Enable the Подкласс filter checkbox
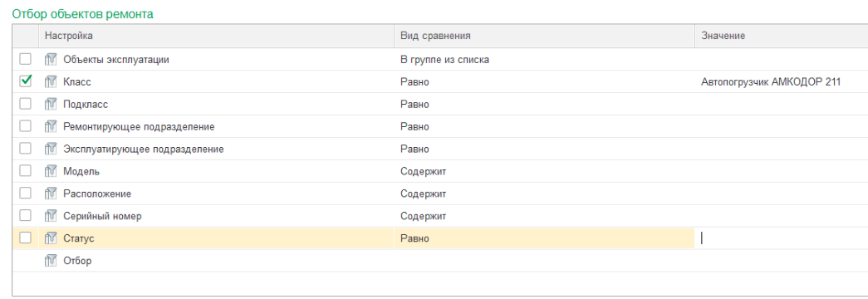Image resolution: width=868 pixels, height=299 pixels. tap(26, 104)
